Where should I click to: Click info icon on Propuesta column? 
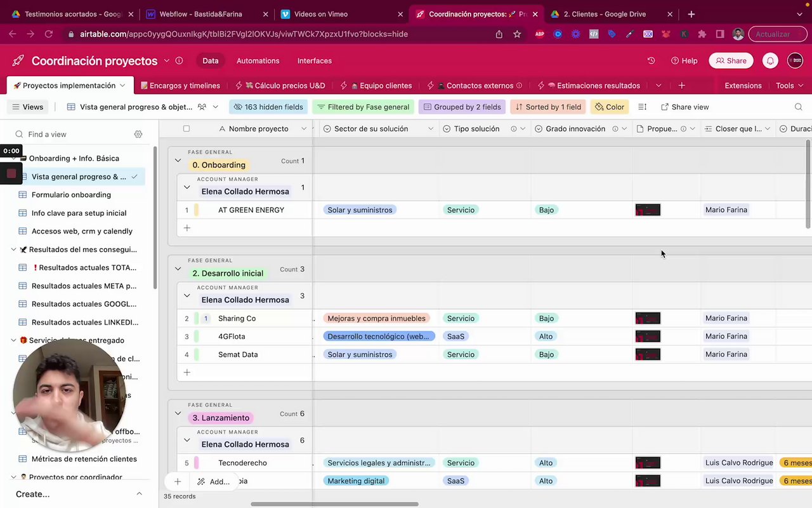point(683,129)
